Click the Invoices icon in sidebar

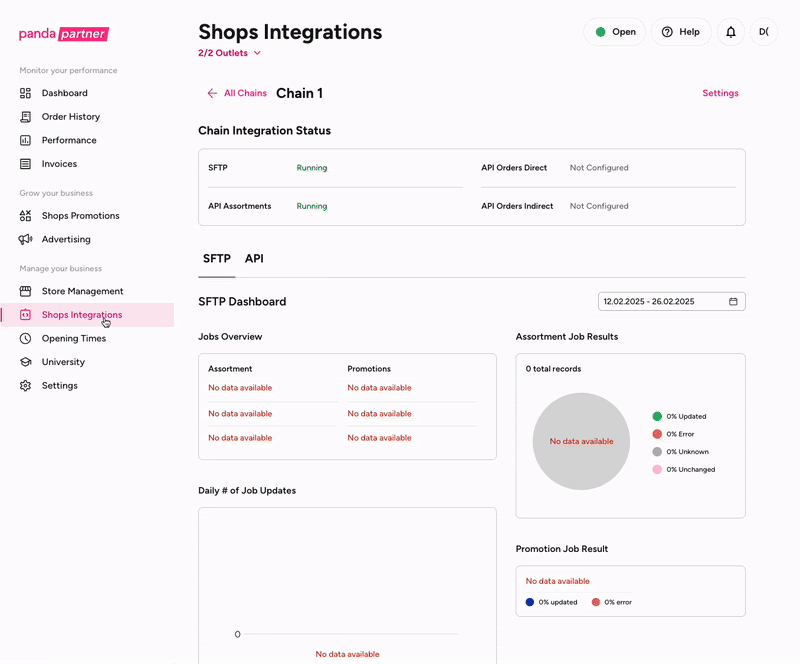coord(26,164)
